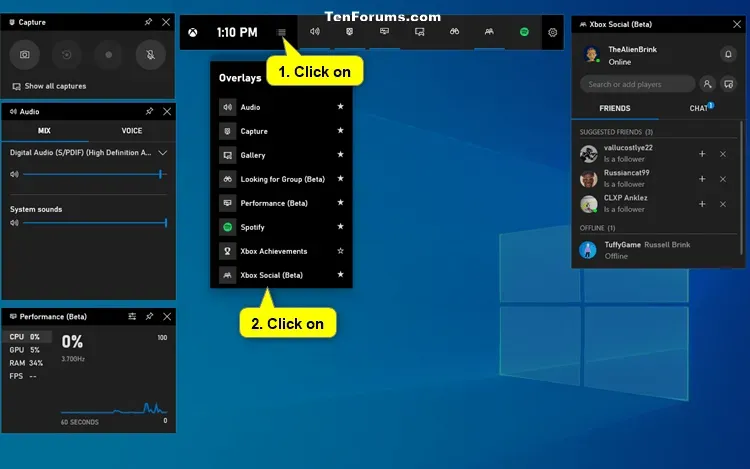Open Xbox Social notifications bell
This screenshot has height=469, width=750.
click(x=728, y=54)
